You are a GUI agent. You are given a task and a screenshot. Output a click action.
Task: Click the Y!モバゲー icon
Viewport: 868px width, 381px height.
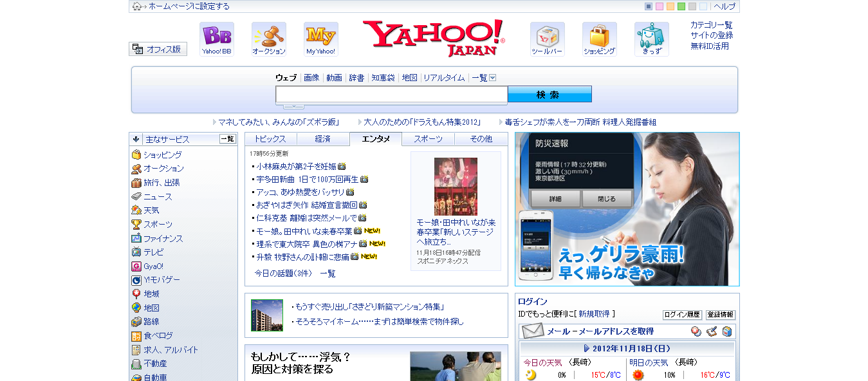(x=136, y=280)
